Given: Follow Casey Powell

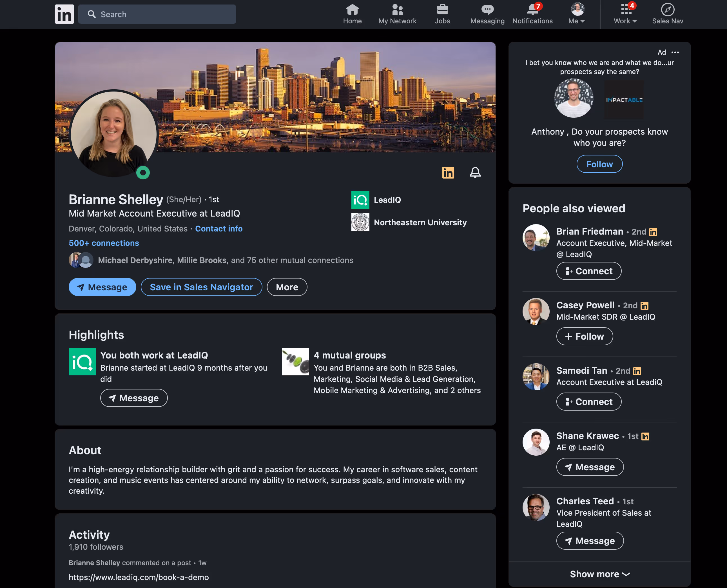Looking at the screenshot, I should click(x=584, y=336).
